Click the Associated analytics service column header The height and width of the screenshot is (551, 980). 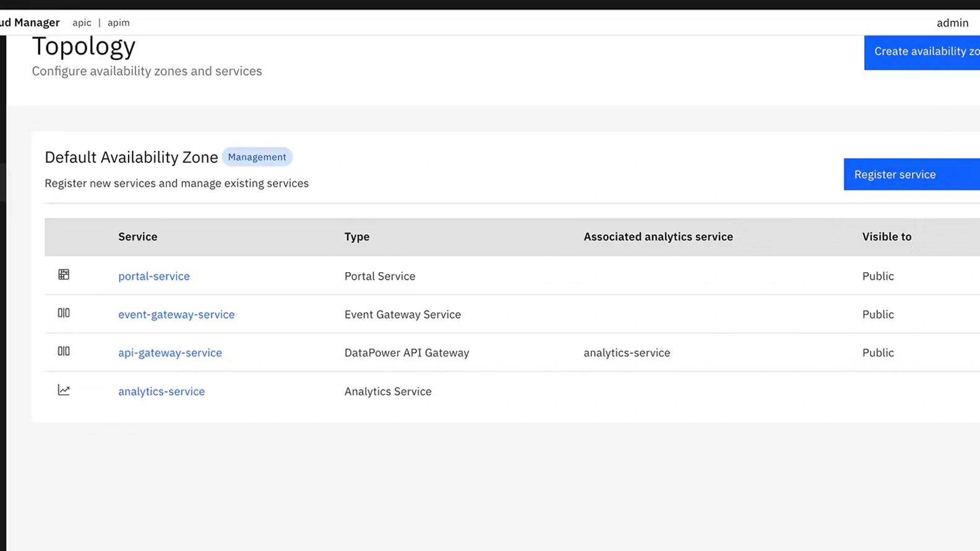(658, 237)
